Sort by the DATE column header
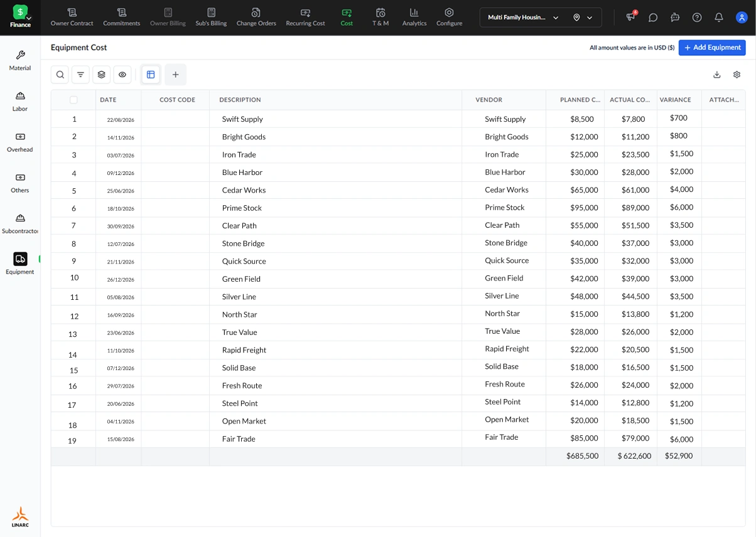The height and width of the screenshot is (537, 756). click(108, 100)
